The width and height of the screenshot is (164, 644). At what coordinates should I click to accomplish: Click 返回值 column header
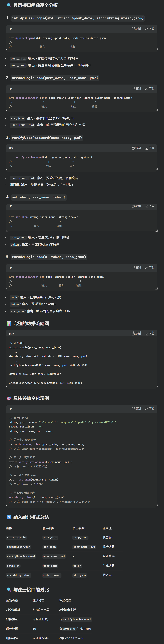[x=107, y=528]
